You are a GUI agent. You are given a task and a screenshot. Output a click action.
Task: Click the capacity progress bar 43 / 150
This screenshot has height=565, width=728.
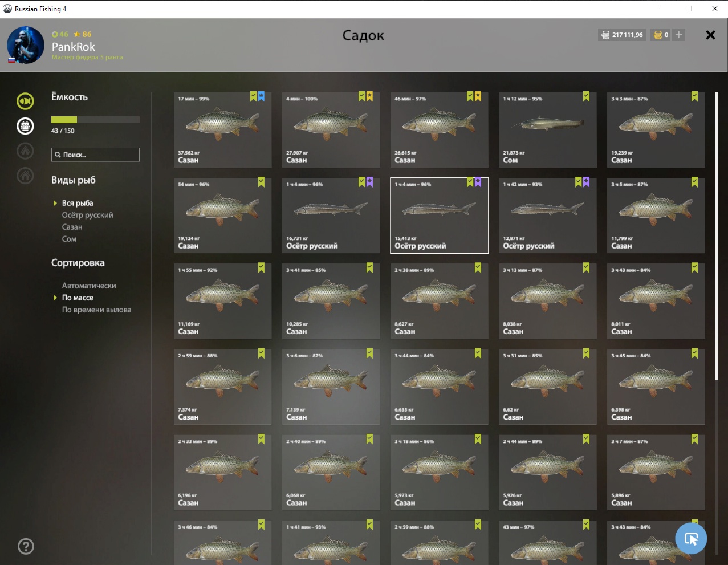click(95, 120)
